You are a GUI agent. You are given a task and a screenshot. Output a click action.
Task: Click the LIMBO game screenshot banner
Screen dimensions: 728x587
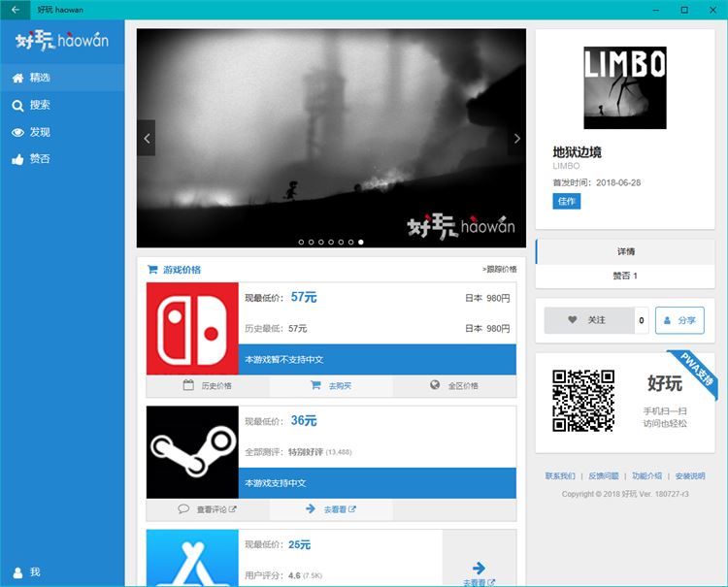(x=331, y=138)
